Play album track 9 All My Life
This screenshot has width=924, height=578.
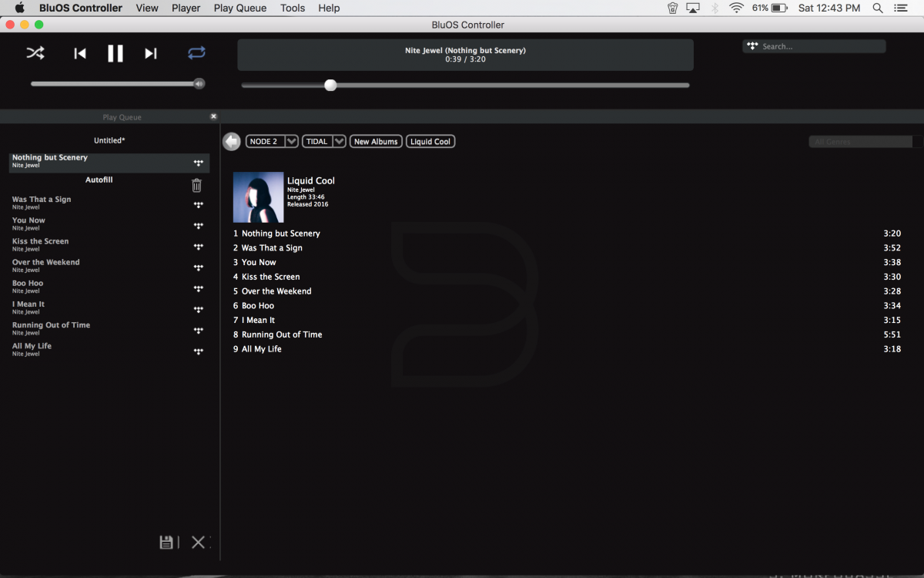tap(567, 349)
